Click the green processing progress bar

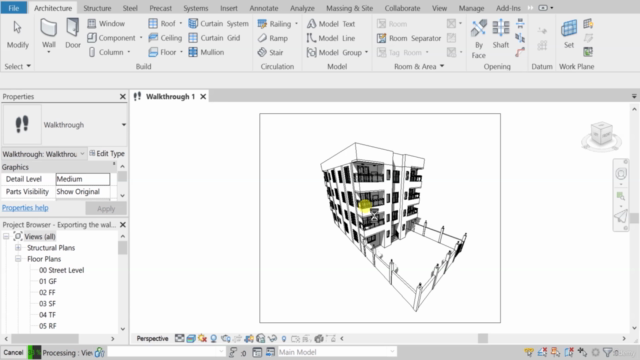(34, 352)
